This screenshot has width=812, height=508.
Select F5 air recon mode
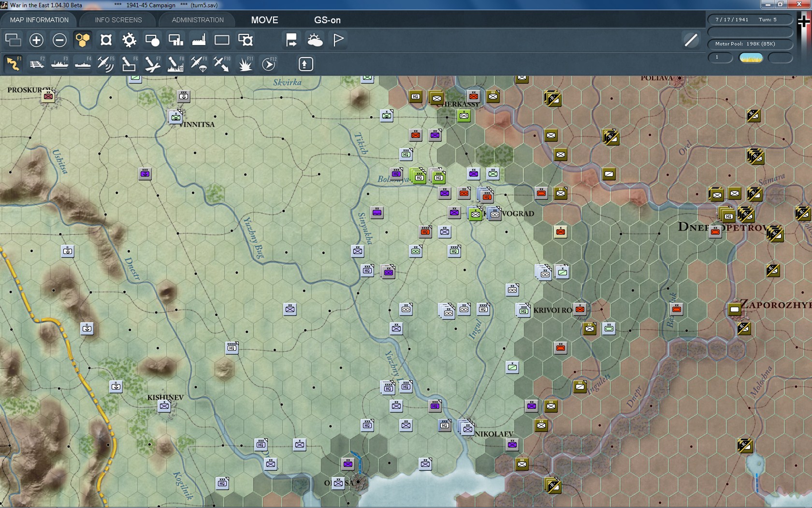click(106, 64)
